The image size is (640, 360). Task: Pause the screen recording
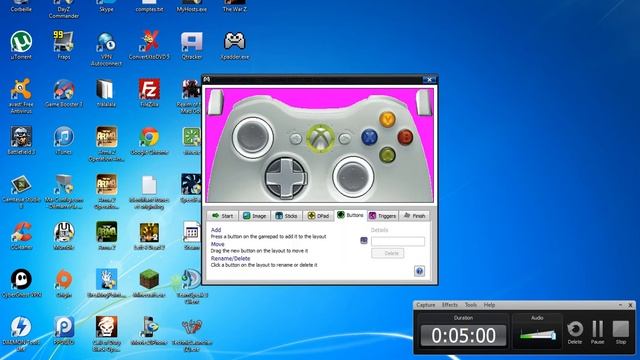(598, 331)
